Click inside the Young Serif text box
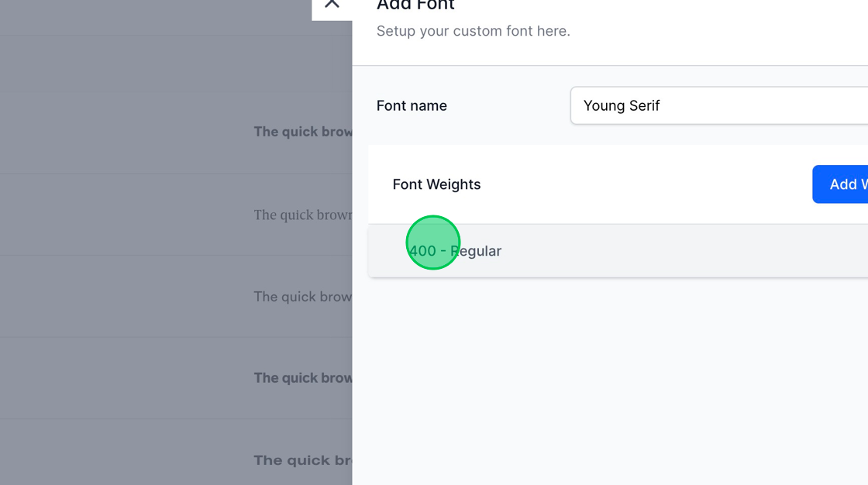 pyautogui.click(x=697, y=105)
